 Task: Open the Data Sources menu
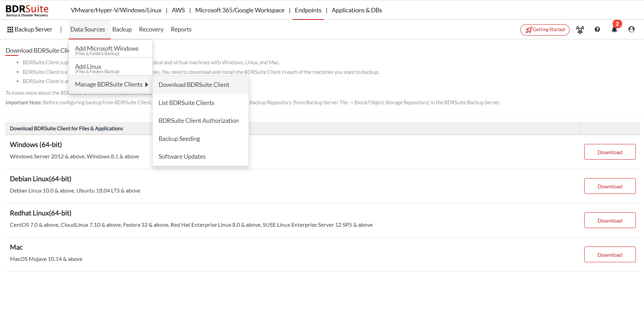(87, 29)
